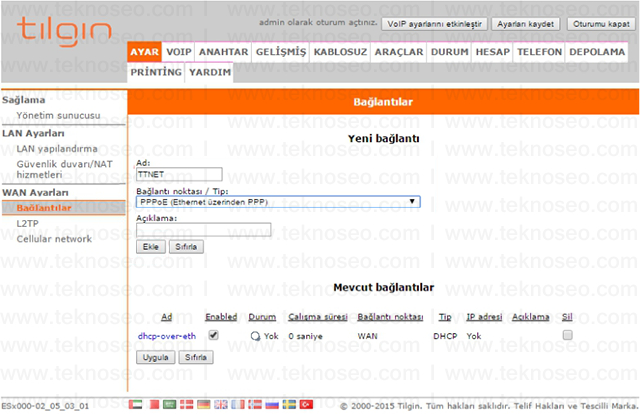Select Bağlantılar in WAN settings
640x414 pixels.
(44, 208)
